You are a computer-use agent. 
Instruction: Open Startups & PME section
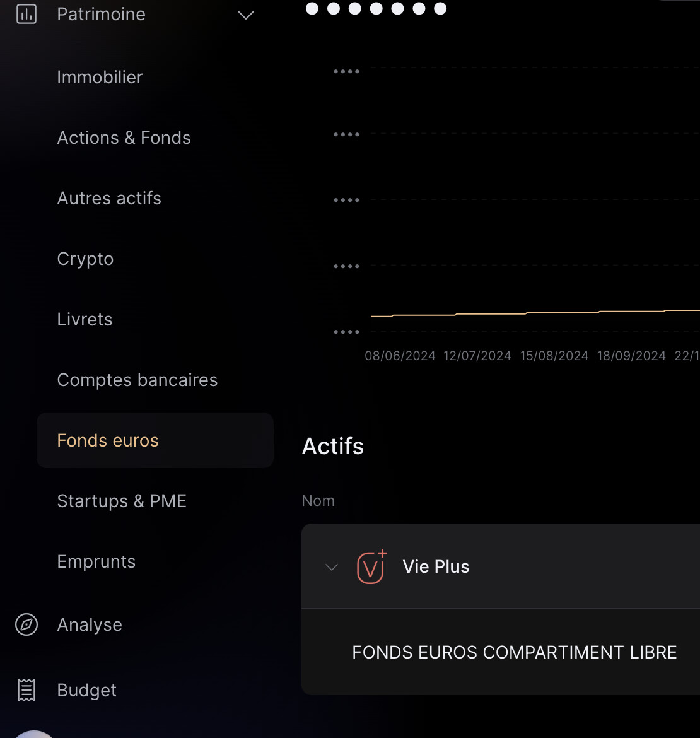click(x=122, y=501)
